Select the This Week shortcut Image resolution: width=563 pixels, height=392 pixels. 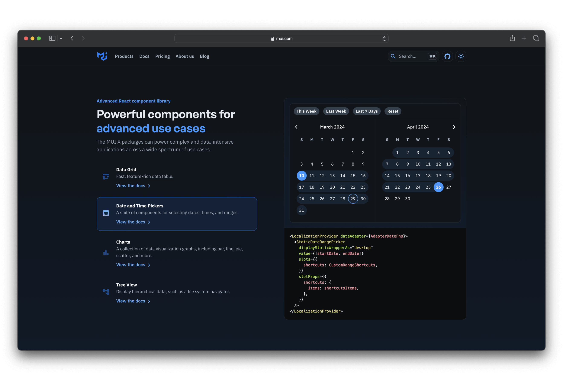click(x=306, y=111)
